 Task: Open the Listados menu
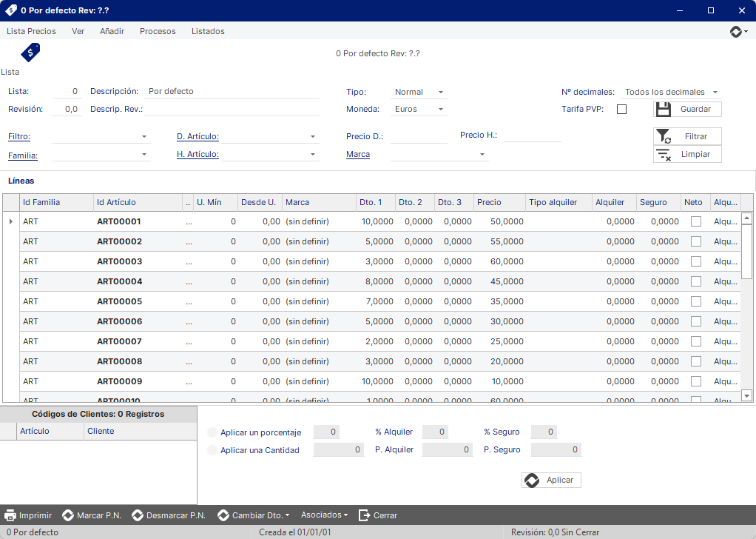click(x=208, y=31)
